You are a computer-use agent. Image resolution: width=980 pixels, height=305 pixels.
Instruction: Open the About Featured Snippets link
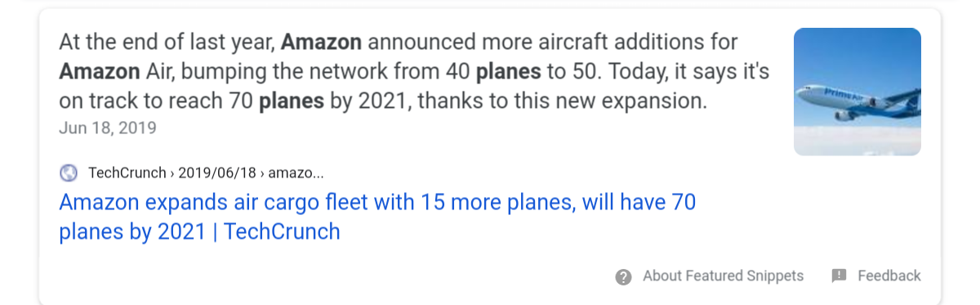[x=723, y=276]
